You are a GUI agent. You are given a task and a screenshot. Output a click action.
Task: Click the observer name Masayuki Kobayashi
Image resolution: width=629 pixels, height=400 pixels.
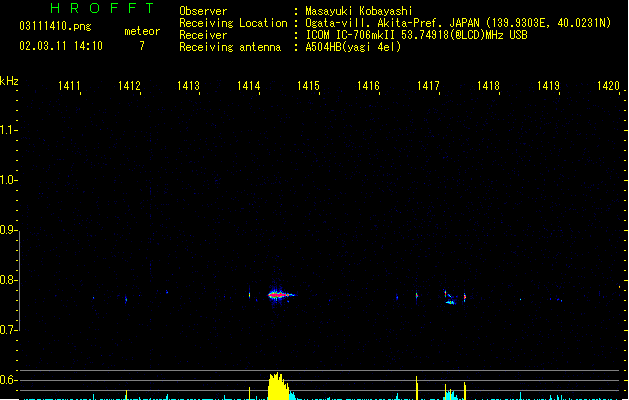click(359, 11)
